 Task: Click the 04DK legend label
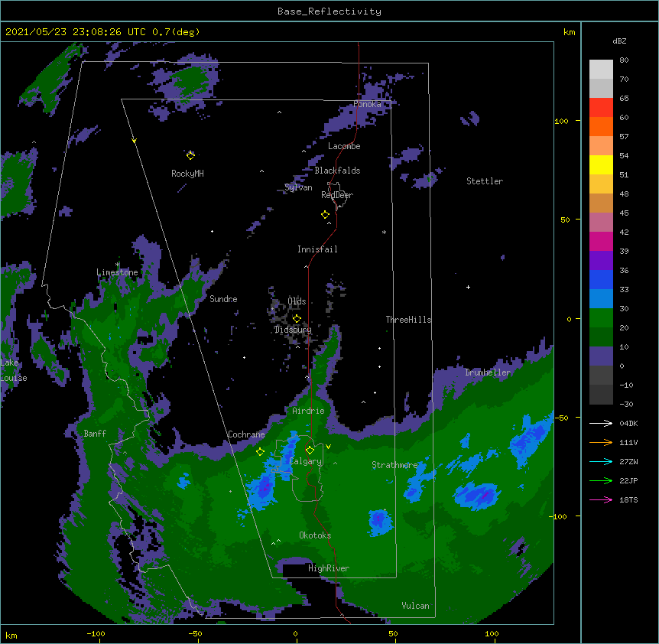click(x=628, y=423)
